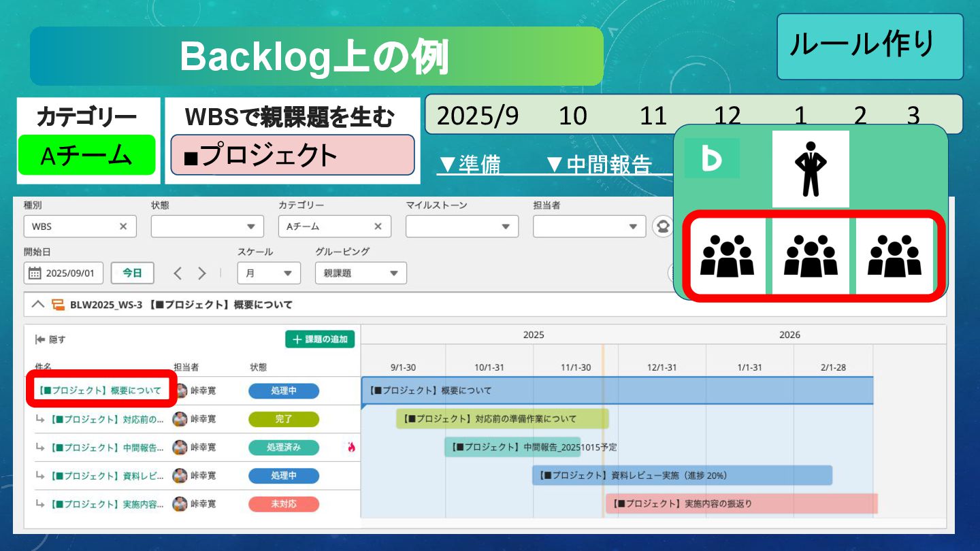The width and height of the screenshot is (980, 551).
Task: Click the 課題の追加 button
Action: 320,339
